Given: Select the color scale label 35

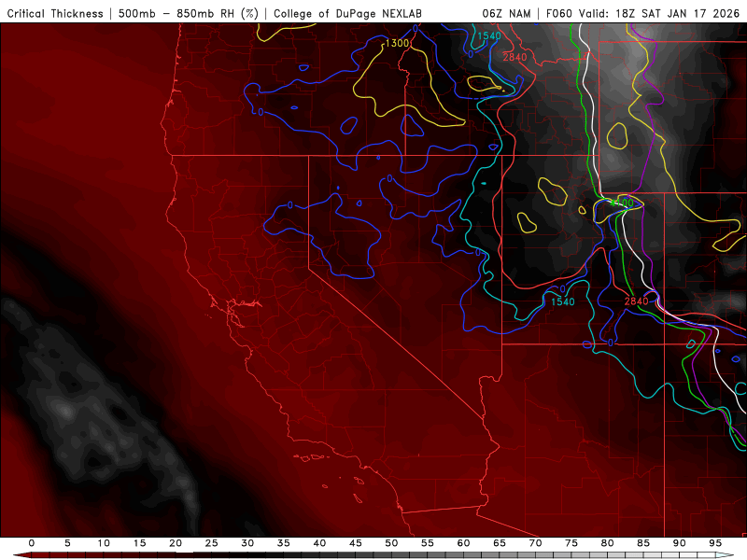Looking at the screenshot, I should (284, 543).
